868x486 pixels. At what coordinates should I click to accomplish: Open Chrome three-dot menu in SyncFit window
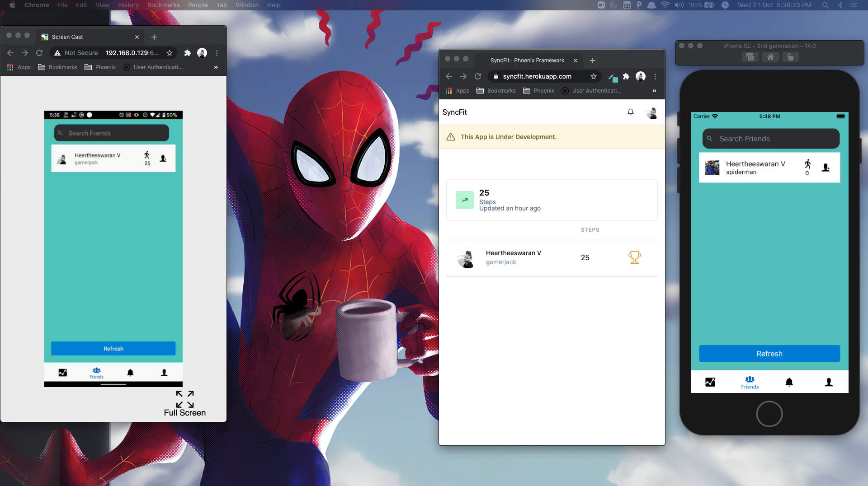[x=655, y=76]
